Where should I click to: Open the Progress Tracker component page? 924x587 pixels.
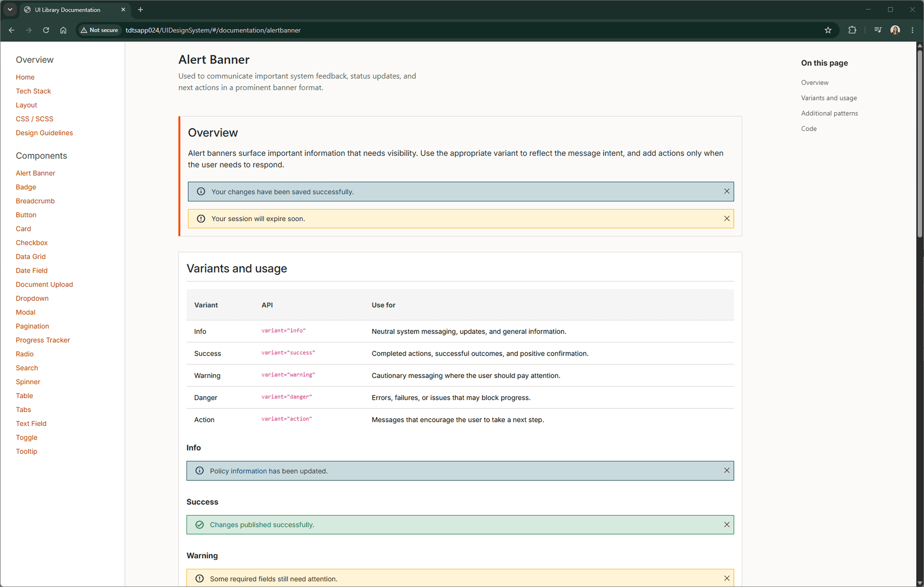pos(43,340)
